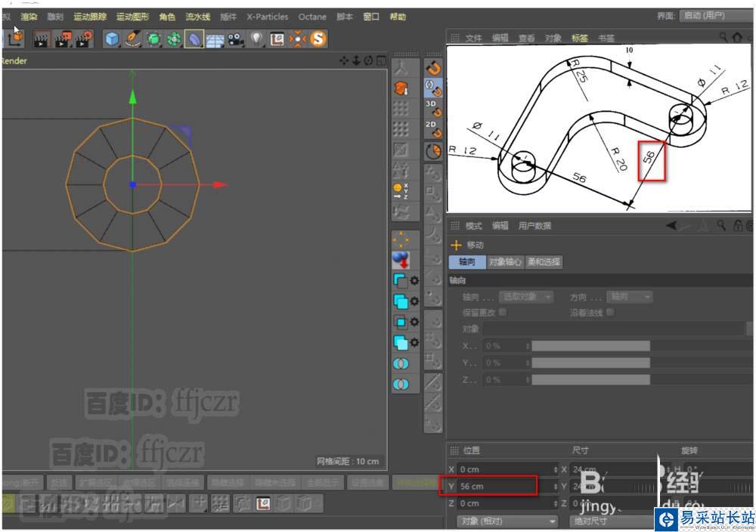Click the position Y 56 cm field
The width and height of the screenshot is (756, 532).
pyautogui.click(x=507, y=486)
